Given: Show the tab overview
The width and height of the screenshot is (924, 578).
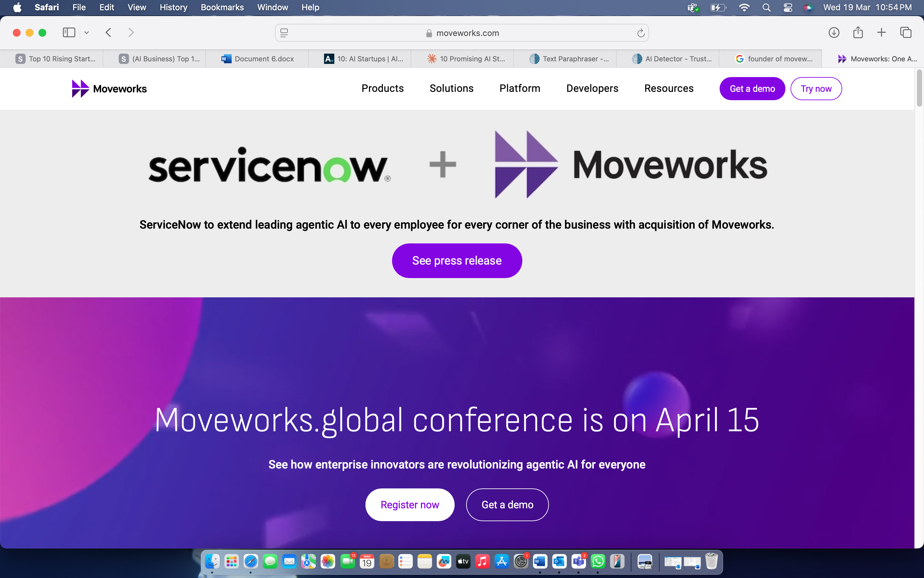Looking at the screenshot, I should (906, 32).
